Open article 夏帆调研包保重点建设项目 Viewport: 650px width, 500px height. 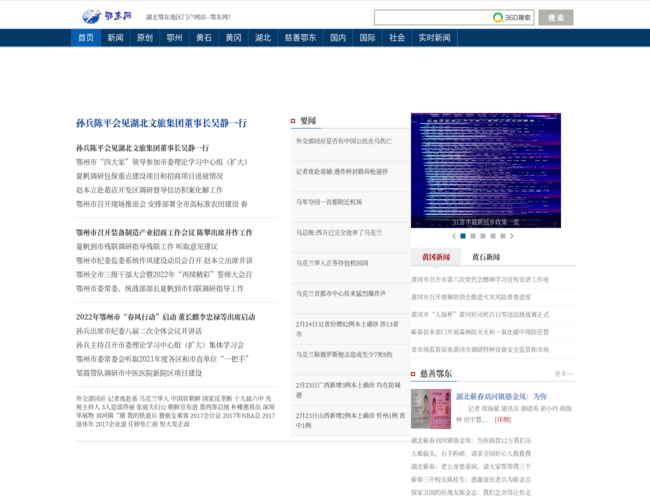(149, 176)
